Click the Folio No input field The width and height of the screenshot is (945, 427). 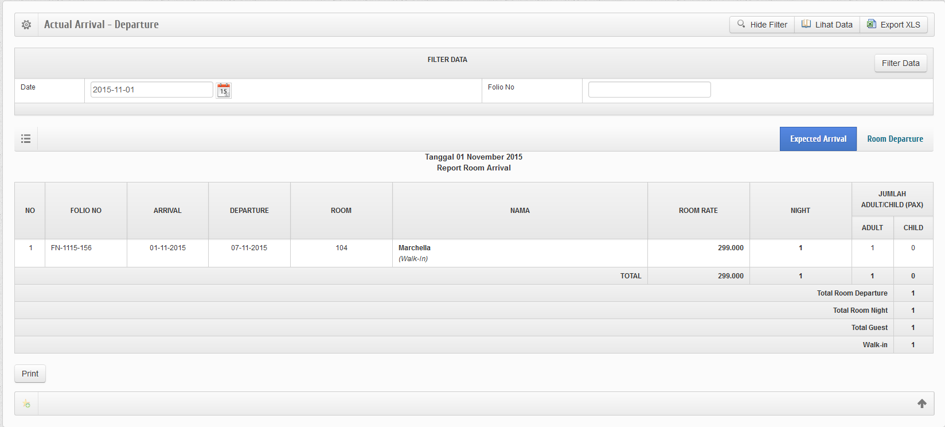pyautogui.click(x=649, y=90)
